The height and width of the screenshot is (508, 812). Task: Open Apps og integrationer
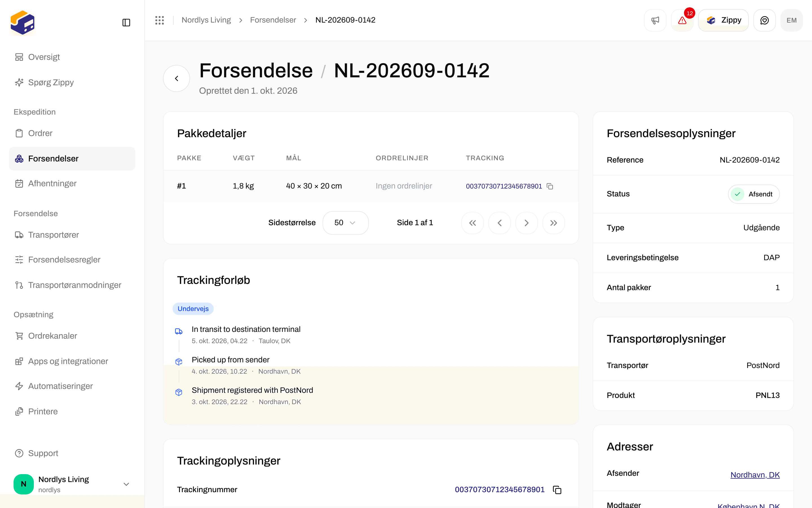(72, 361)
